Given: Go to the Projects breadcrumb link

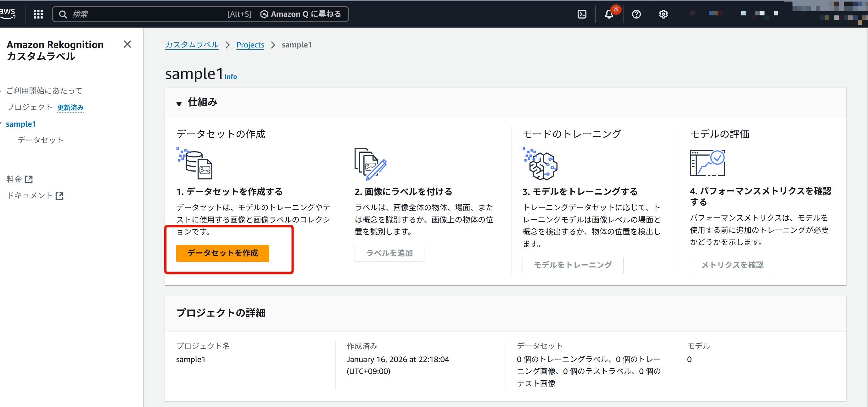Looking at the screenshot, I should (250, 45).
